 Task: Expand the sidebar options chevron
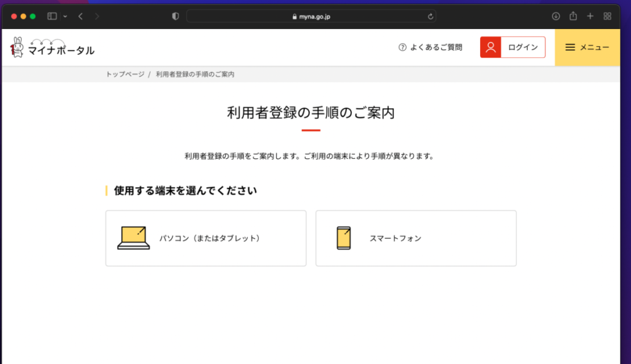(64, 16)
